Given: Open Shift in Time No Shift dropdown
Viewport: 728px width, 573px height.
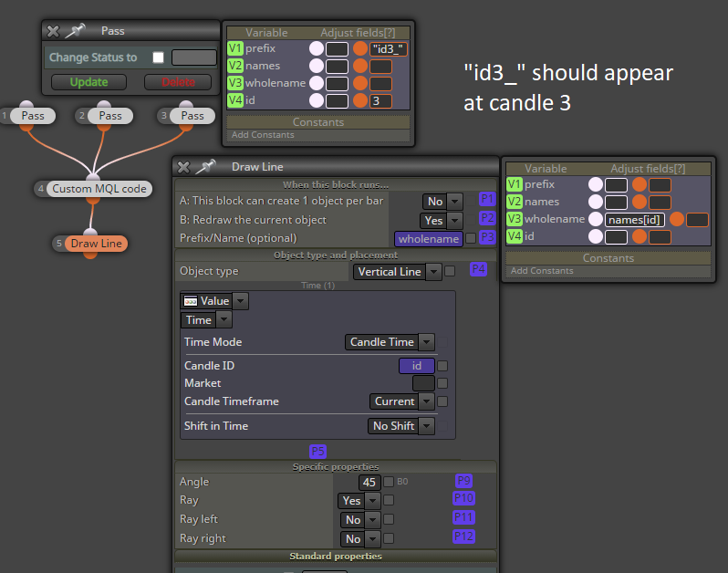Looking at the screenshot, I should (x=401, y=426).
